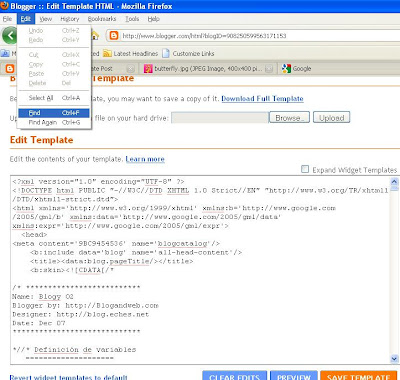The width and height of the screenshot is (400, 380).
Task: Open the Bookmarks menu
Action: point(102,19)
